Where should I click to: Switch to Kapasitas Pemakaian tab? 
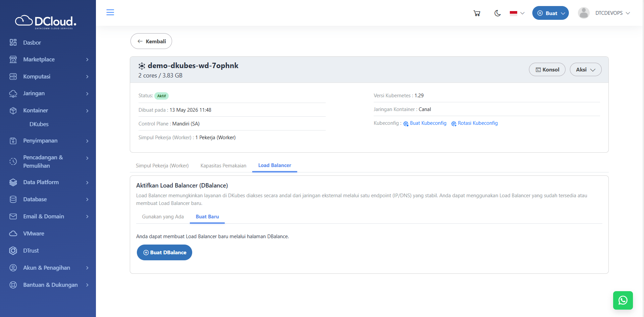tap(223, 165)
